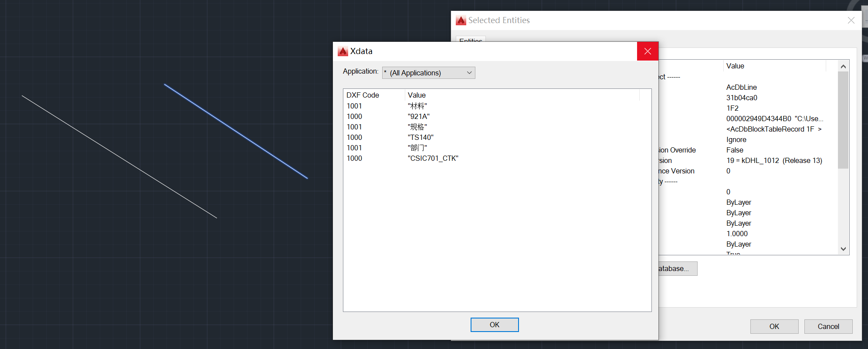Select the row with value "TS140"
Viewport: 868px width, 349px height.
[497, 137]
